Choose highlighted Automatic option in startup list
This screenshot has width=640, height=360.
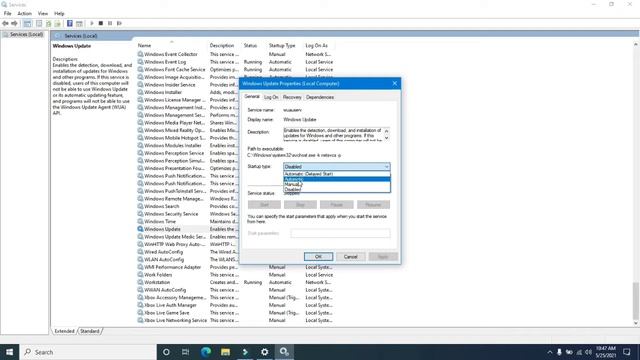tap(337, 179)
